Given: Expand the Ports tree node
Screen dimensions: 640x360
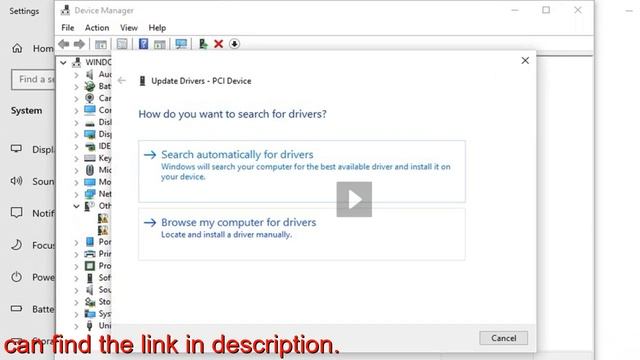Looking at the screenshot, I should coord(76,242).
